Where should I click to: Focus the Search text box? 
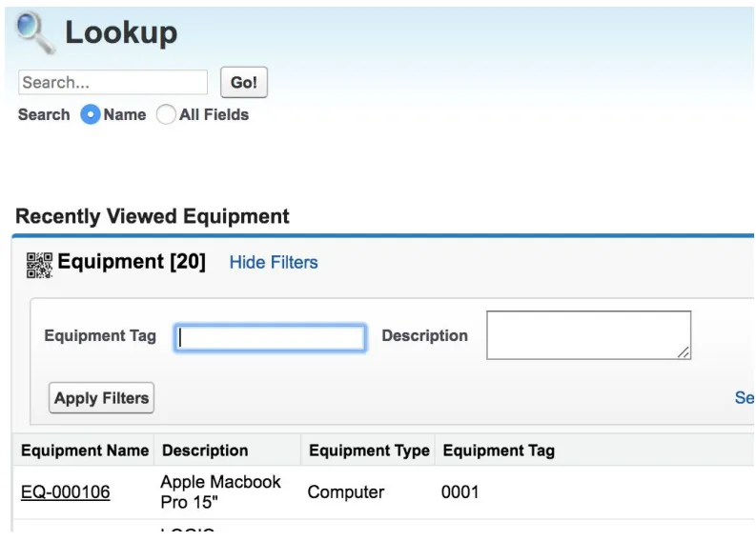pyautogui.click(x=112, y=82)
